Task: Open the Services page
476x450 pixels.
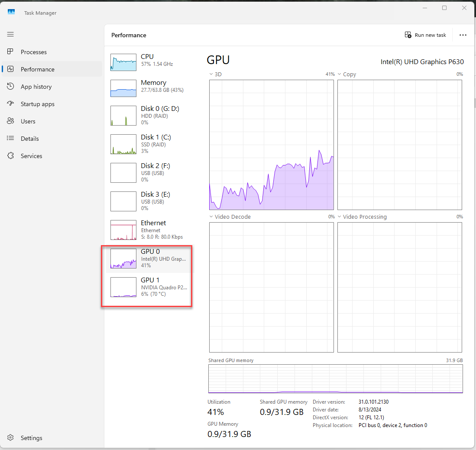Action: (x=52, y=156)
